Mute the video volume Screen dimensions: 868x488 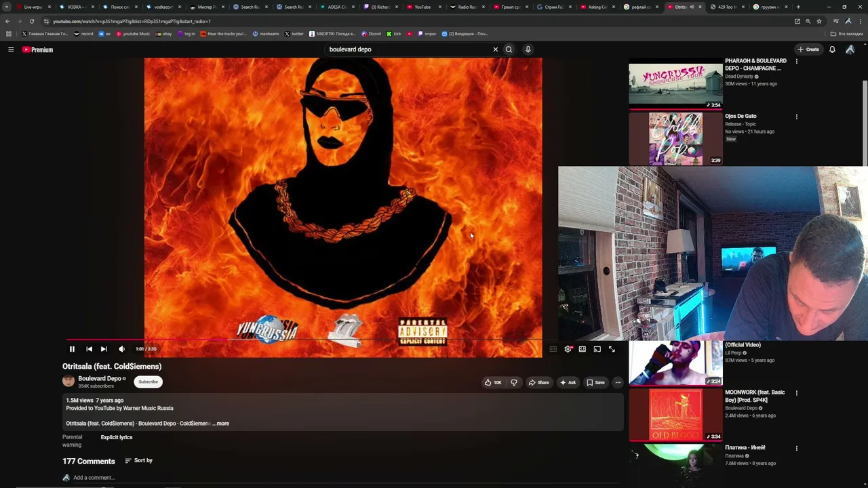121,349
